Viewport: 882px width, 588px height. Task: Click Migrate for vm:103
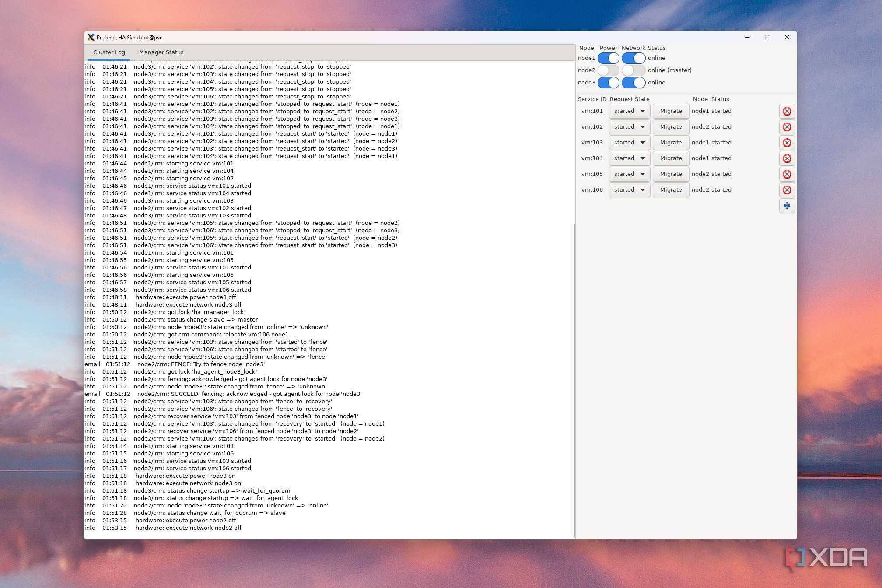tap(671, 143)
